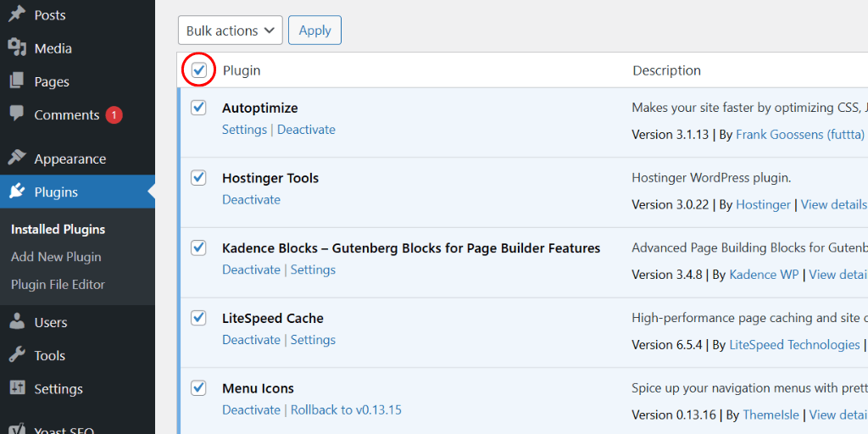Open the Bulk actions dropdown

(231, 31)
